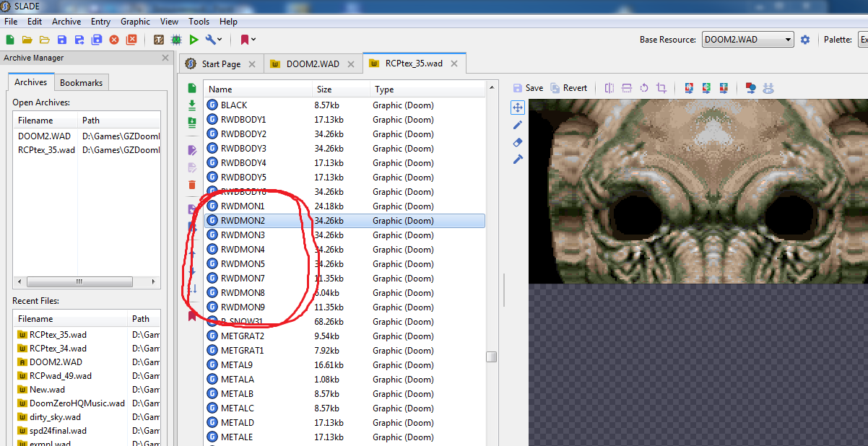Sort entries by the Type column
Screen dimensions: 868x446
click(x=428, y=89)
